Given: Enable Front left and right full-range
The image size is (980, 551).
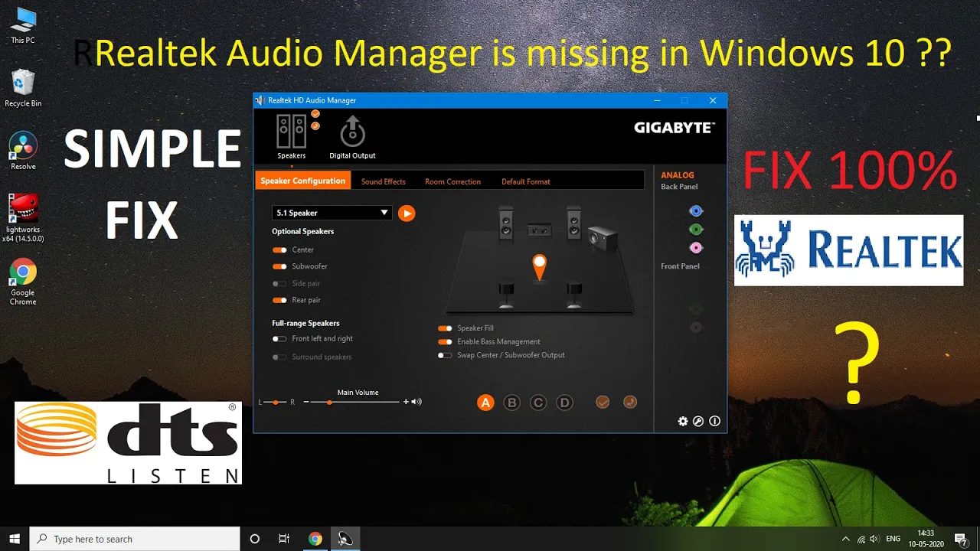Looking at the screenshot, I should point(279,339).
